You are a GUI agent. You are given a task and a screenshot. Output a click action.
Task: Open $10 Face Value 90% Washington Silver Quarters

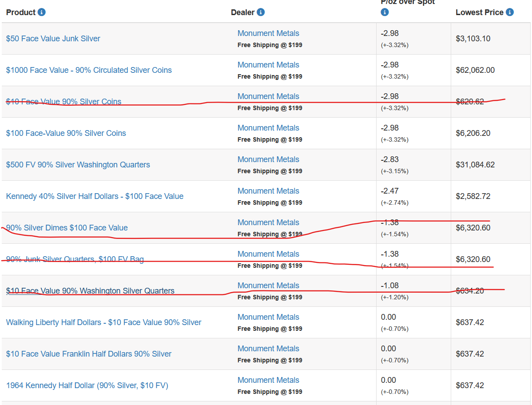click(90, 291)
